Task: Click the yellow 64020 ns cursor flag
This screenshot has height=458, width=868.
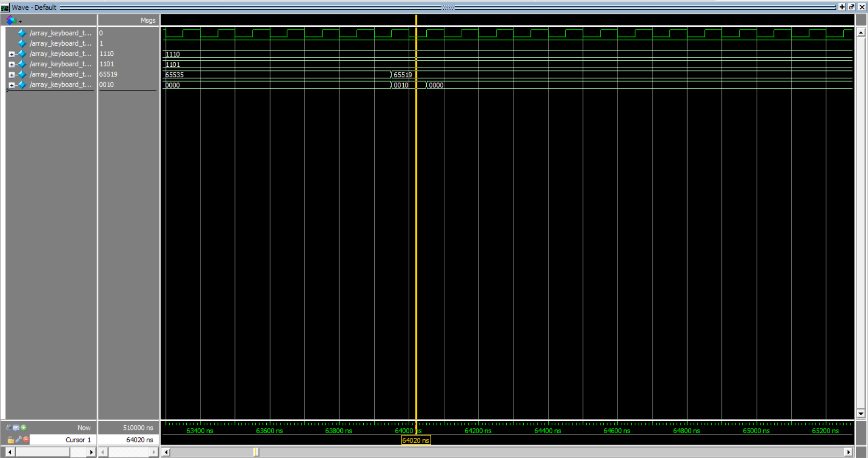Action: point(416,440)
